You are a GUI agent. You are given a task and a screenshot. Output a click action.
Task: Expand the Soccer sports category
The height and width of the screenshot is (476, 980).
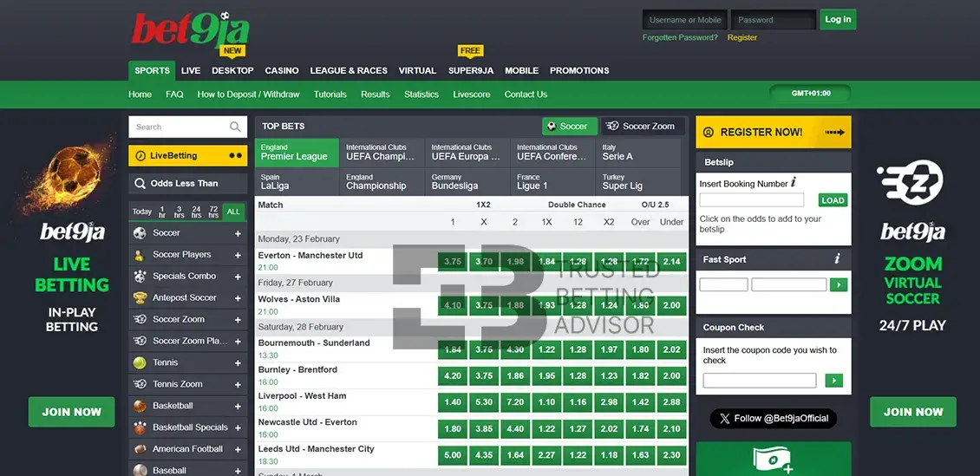click(x=238, y=233)
